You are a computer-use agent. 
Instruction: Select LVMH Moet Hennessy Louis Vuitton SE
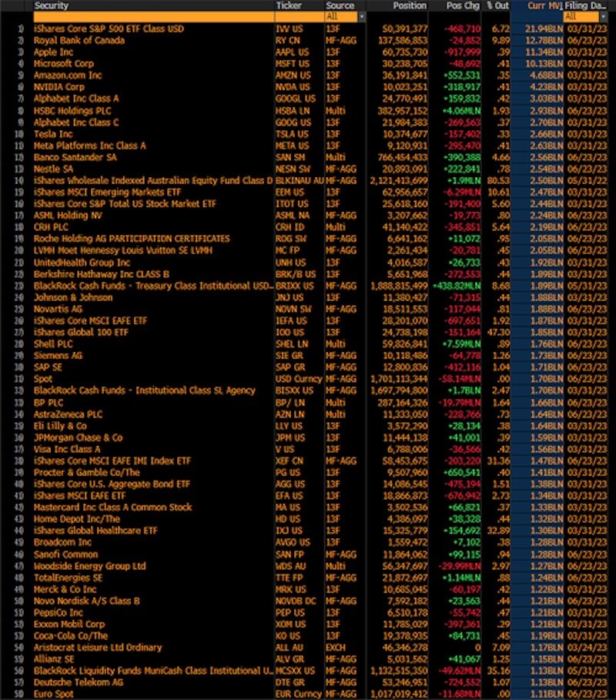point(122,250)
